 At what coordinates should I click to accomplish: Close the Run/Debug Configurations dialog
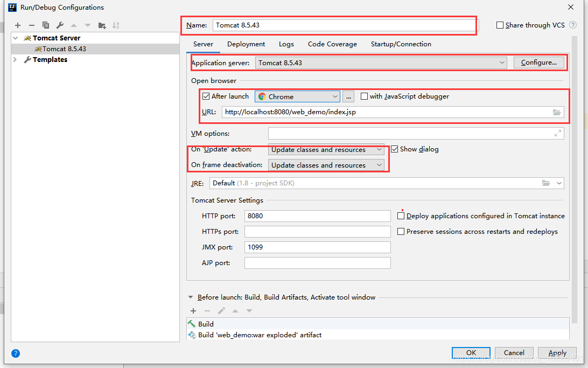coord(570,7)
